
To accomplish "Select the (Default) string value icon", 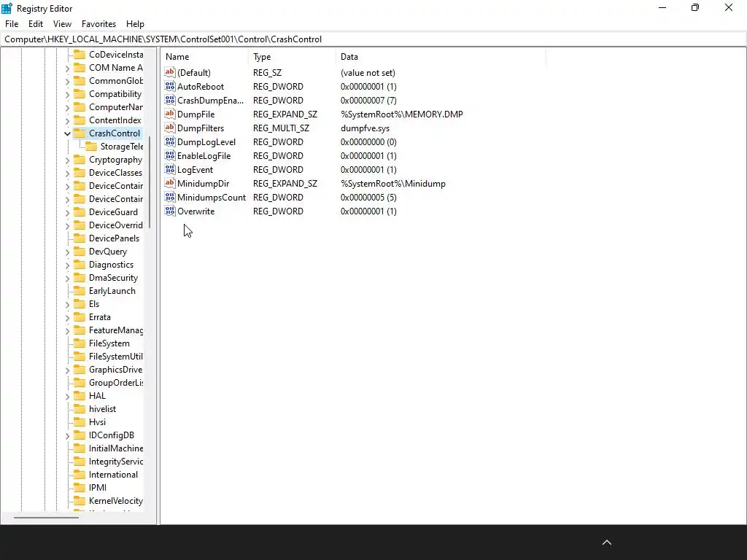I will 170,72.
